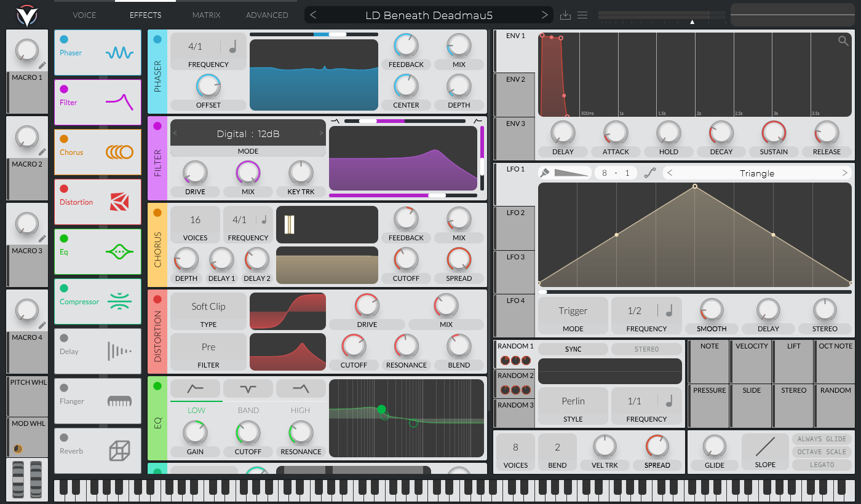
Task: Select the EQ low shelf shape icon
Action: (x=196, y=388)
